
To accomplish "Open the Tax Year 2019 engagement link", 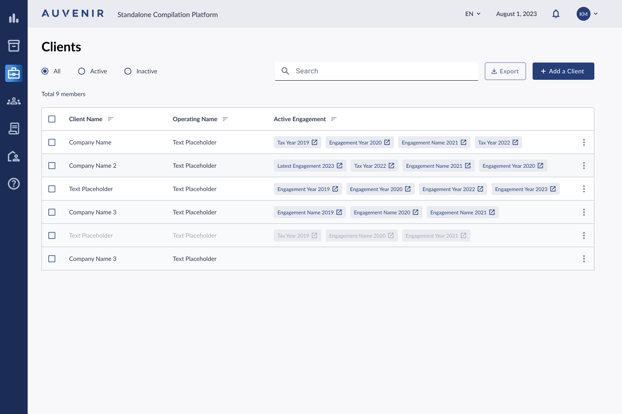I will (297, 143).
